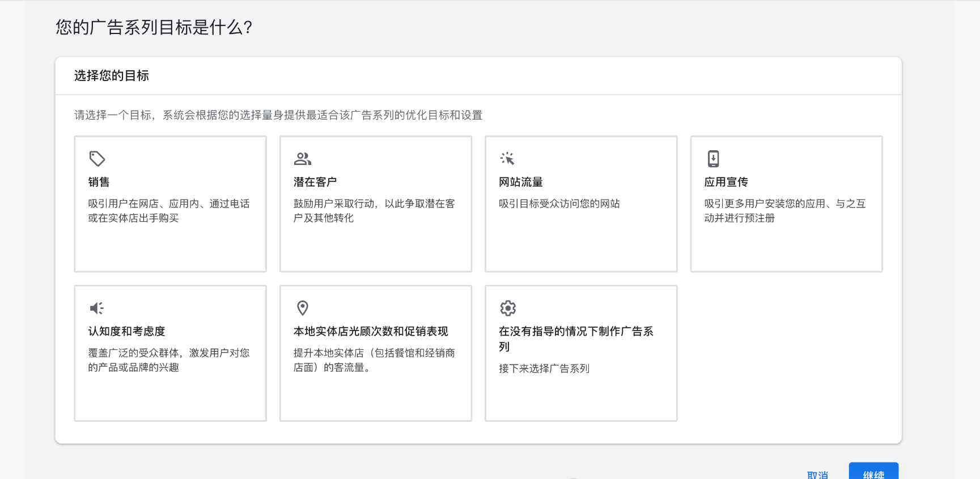Choose the 潜在客户 goal card
This screenshot has width=980, height=479.
point(376,204)
